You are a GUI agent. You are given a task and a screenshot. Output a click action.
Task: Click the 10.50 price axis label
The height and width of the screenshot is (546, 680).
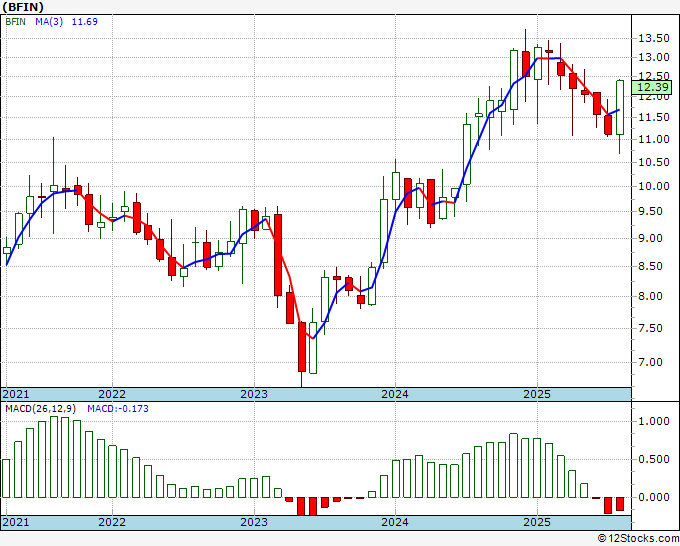pos(654,162)
